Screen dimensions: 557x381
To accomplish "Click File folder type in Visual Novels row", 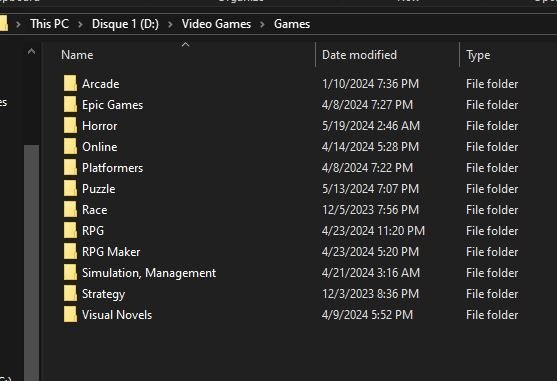I will point(492,315).
